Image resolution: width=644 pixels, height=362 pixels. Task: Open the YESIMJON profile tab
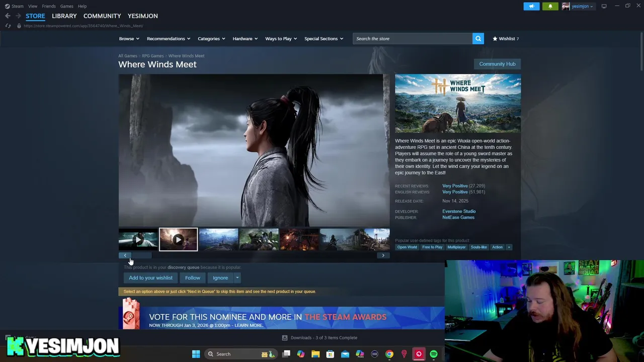pos(143,16)
